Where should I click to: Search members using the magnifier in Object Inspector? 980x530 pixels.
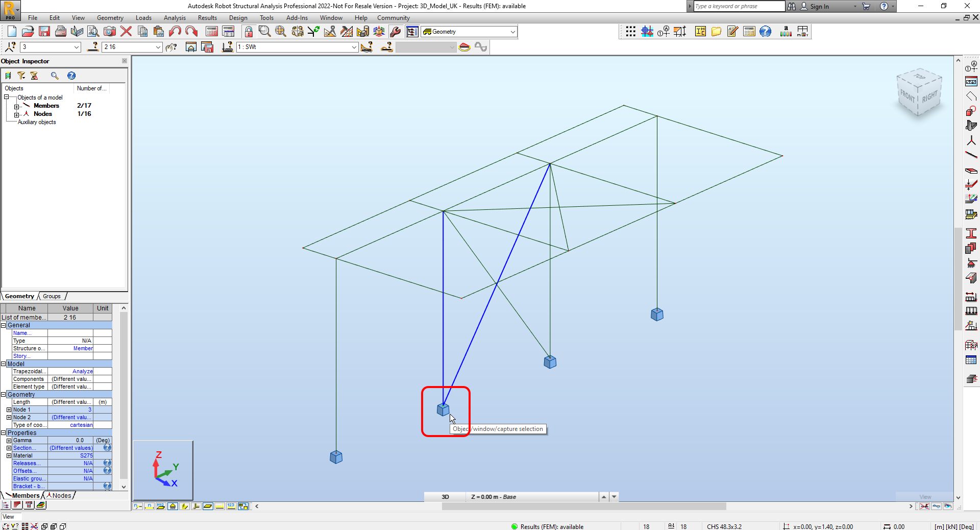[x=55, y=76]
